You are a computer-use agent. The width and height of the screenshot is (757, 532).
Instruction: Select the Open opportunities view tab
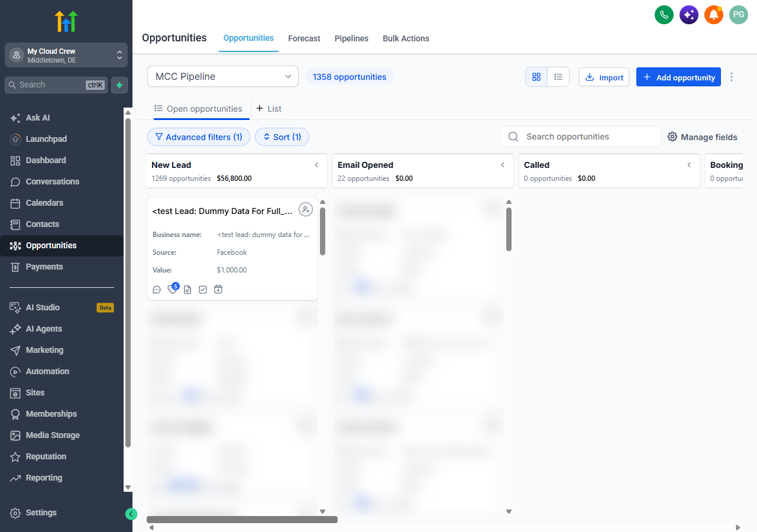coord(198,109)
